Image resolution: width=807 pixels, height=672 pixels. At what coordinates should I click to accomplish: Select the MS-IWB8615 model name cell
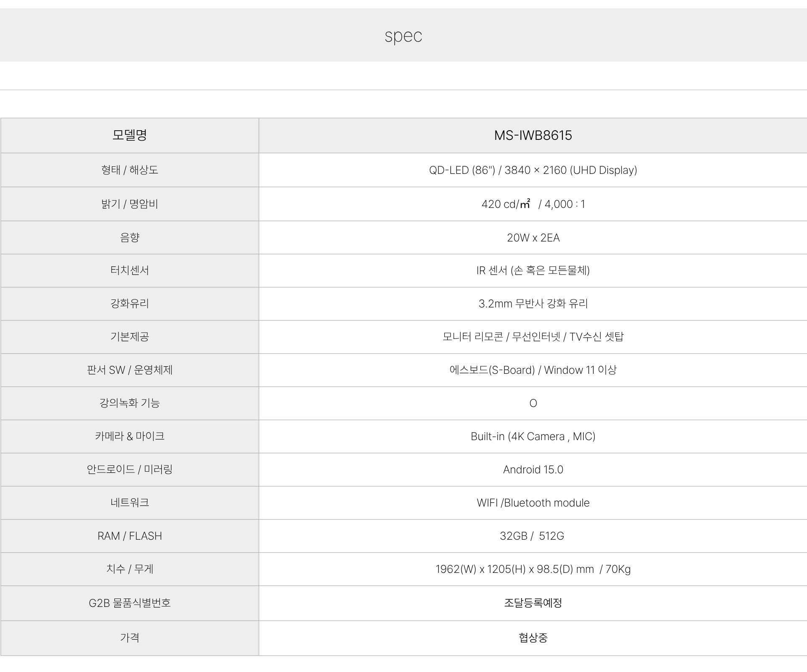(533, 135)
